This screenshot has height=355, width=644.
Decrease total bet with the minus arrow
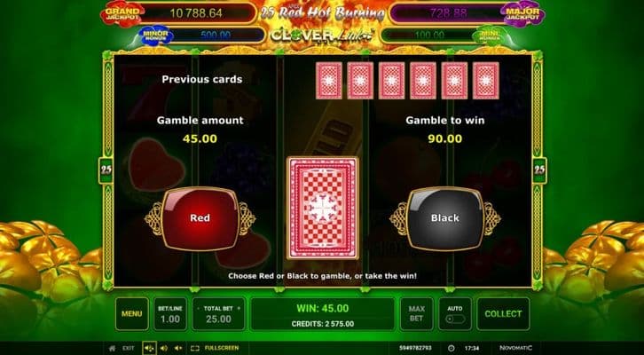[x=199, y=308]
